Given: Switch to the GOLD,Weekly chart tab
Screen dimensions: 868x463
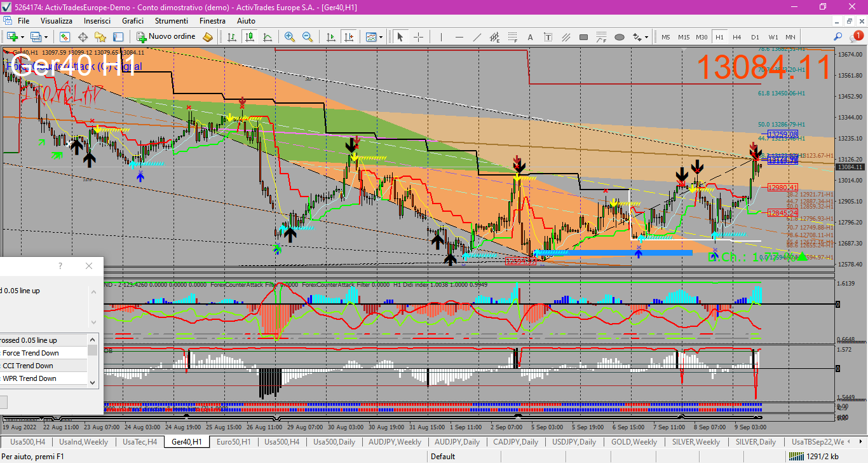Looking at the screenshot, I should tap(634, 441).
